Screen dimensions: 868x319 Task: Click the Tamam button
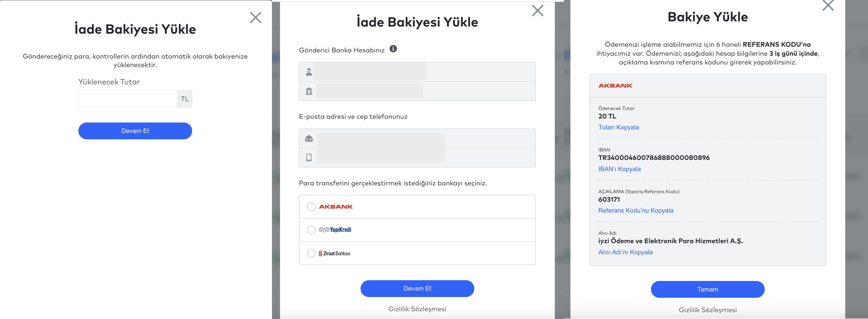pos(708,289)
